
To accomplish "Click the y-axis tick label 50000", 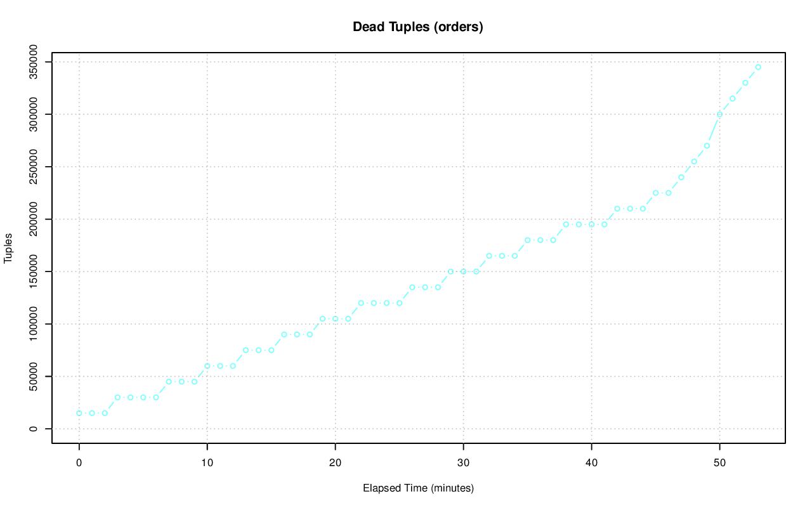I will pyautogui.click(x=34, y=376).
